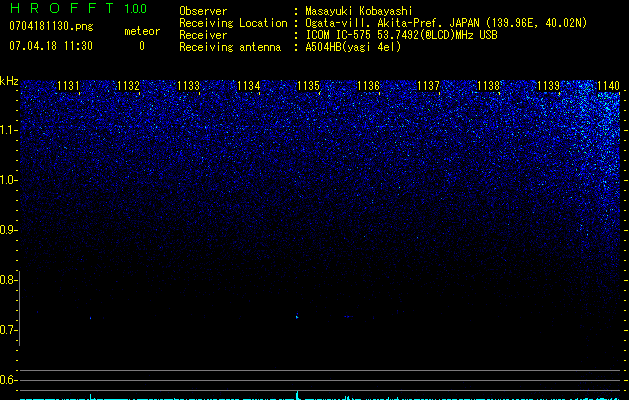Click the 1131 time marker
Viewport: 629px width, 400px height.
[x=68, y=85]
